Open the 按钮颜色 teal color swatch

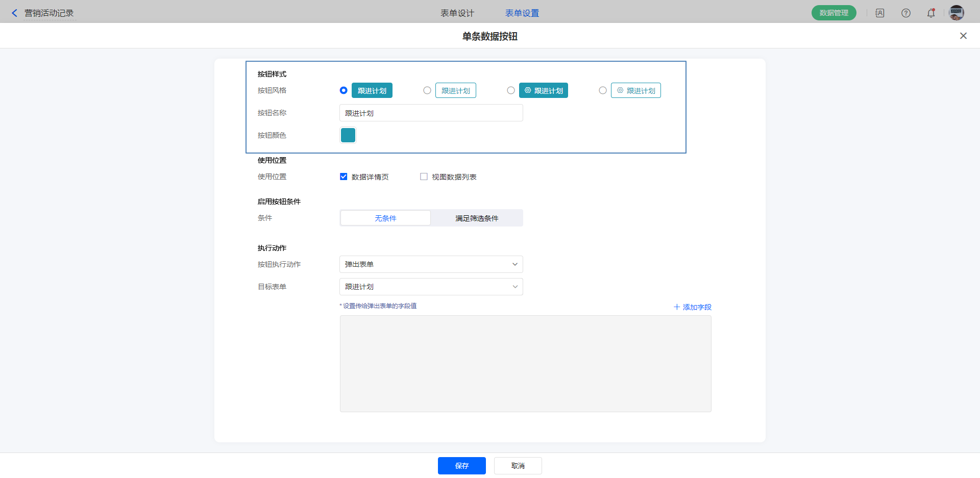pyautogui.click(x=348, y=135)
